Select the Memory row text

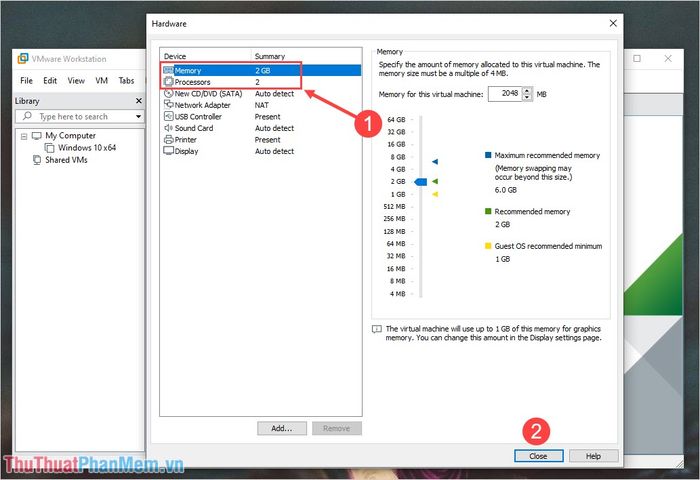pos(188,71)
